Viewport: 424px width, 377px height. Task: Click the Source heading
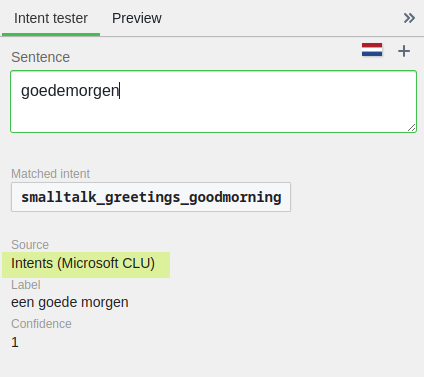(x=30, y=245)
